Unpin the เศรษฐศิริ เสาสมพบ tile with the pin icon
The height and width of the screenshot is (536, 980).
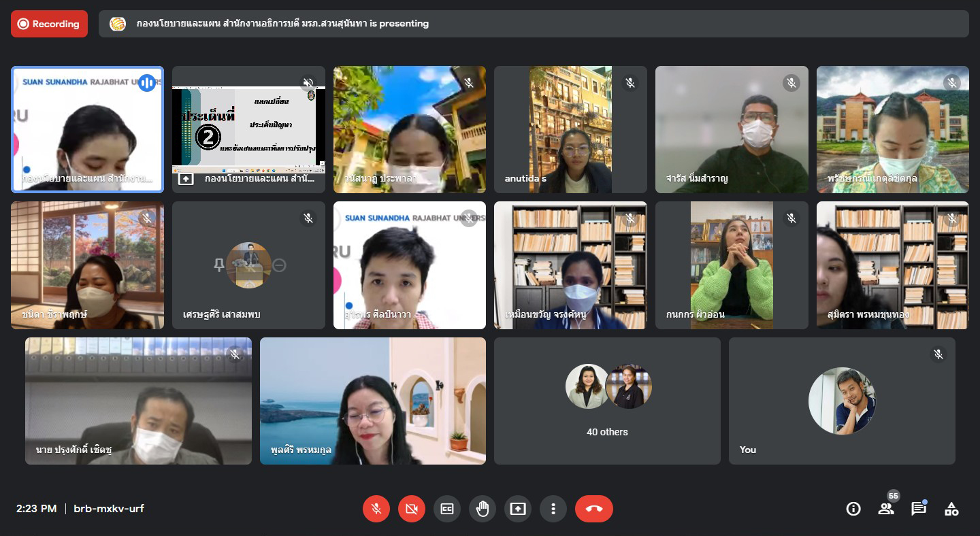click(x=219, y=265)
